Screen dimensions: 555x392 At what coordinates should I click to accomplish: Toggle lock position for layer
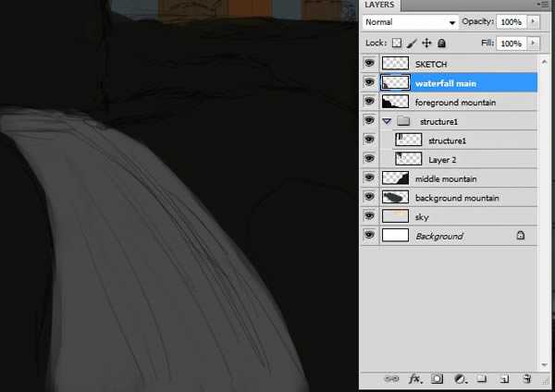[x=426, y=43]
